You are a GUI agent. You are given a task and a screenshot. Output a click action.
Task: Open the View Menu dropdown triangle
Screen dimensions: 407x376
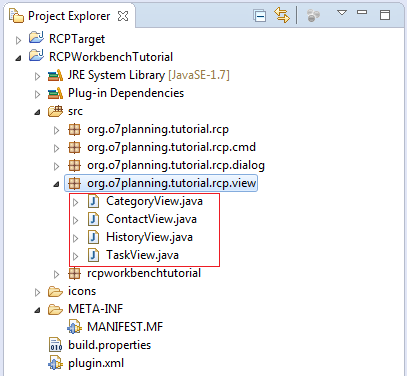(342, 13)
